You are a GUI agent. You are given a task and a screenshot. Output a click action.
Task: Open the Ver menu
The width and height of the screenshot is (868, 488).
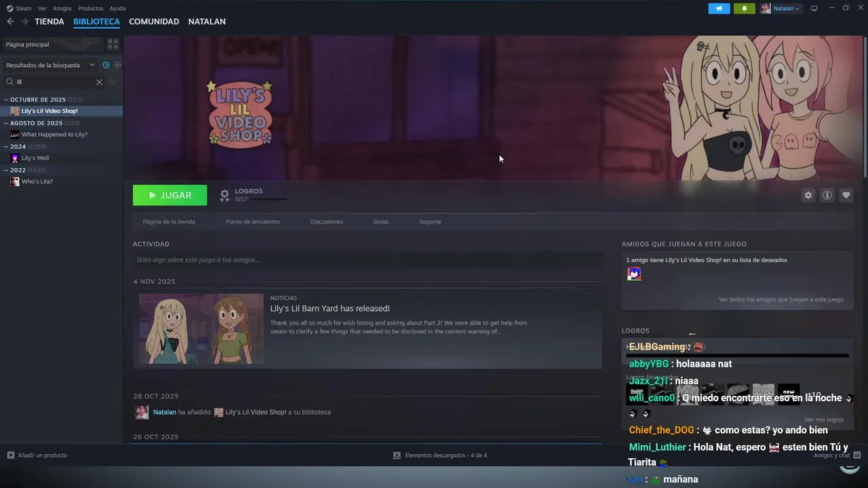pyautogui.click(x=42, y=8)
